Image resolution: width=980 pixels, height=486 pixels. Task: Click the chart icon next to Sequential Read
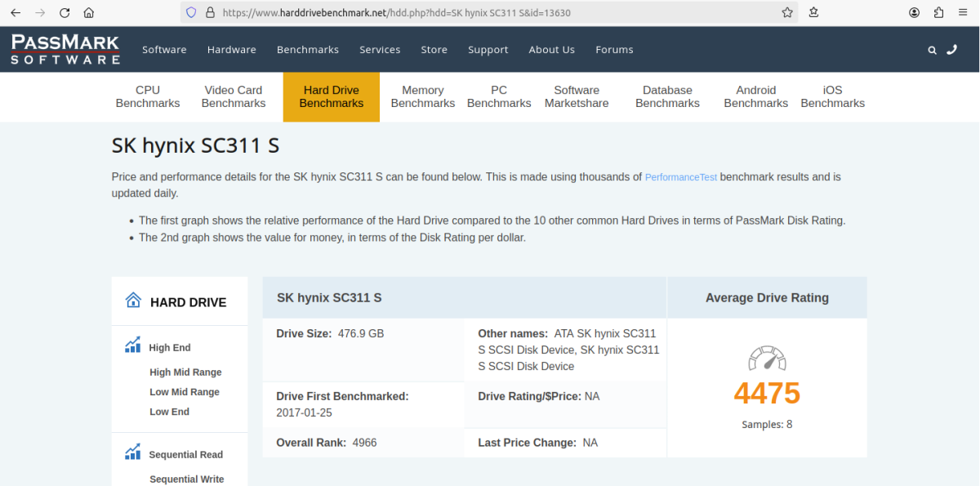coord(133,452)
